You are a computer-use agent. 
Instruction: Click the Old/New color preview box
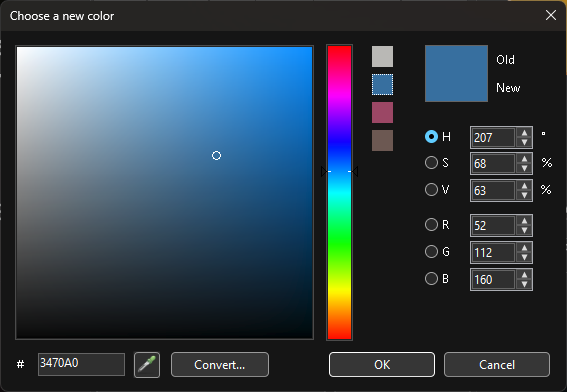point(456,73)
